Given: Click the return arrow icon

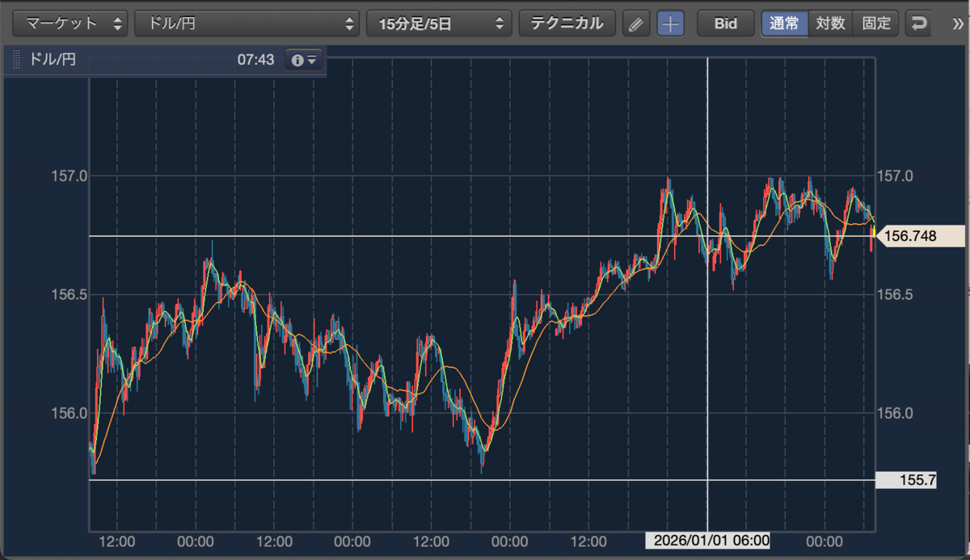Looking at the screenshot, I should click(918, 23).
